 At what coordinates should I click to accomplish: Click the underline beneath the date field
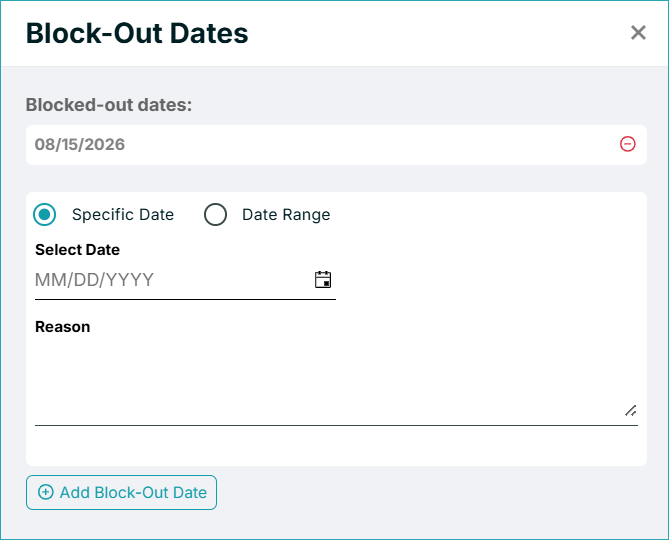[x=185, y=299]
